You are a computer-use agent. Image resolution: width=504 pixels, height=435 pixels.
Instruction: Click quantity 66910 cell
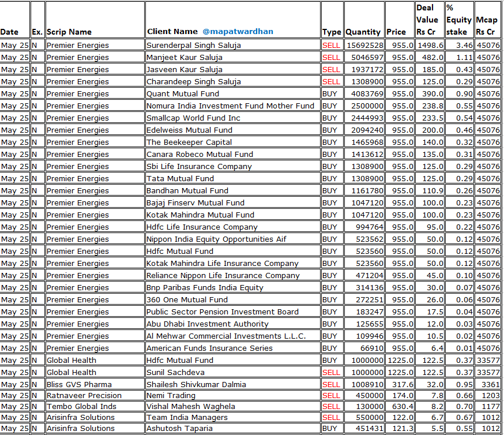tap(364, 348)
